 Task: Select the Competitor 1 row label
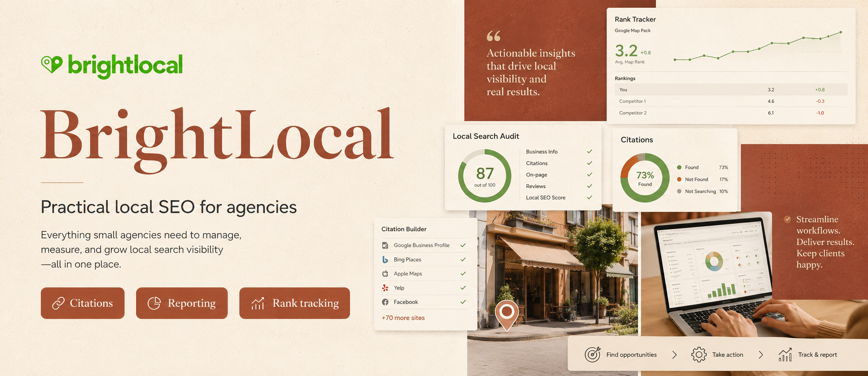pyautogui.click(x=632, y=101)
